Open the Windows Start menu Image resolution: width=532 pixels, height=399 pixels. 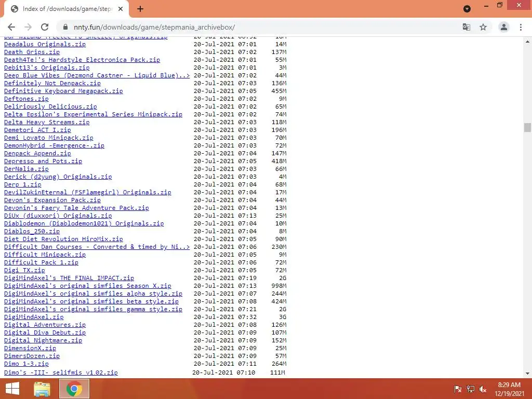coord(12,389)
